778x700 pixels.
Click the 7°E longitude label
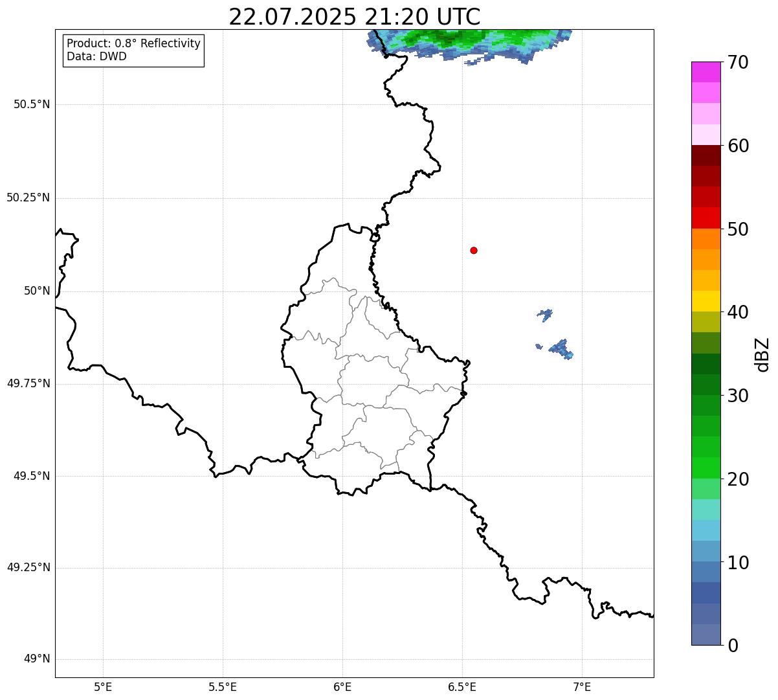click(x=582, y=686)
